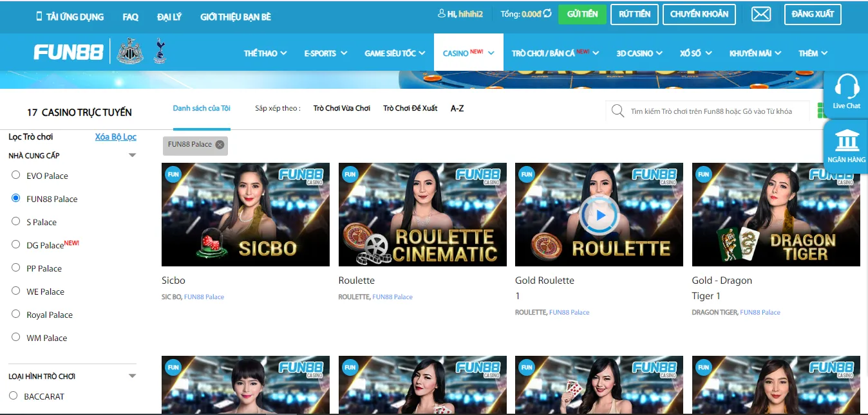Open the Đại Lý menu link

pyautogui.click(x=169, y=17)
